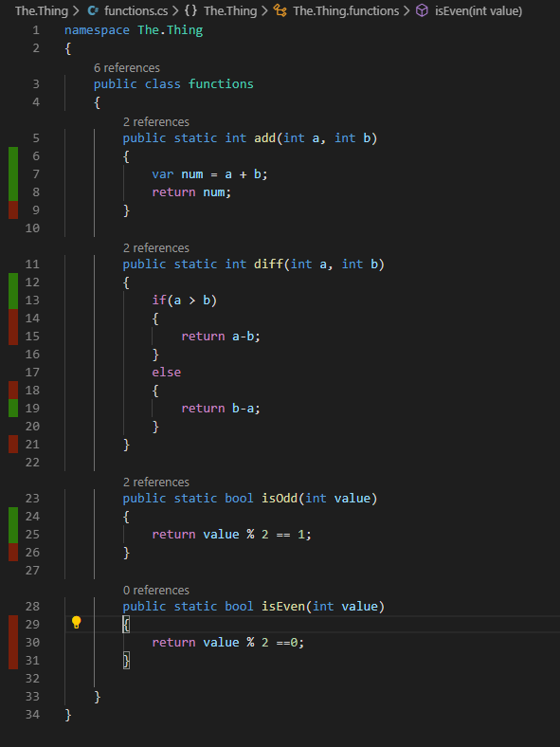This screenshot has height=747, width=560.
Task: Click the 'add' method name on line 5
Action: [264, 138]
